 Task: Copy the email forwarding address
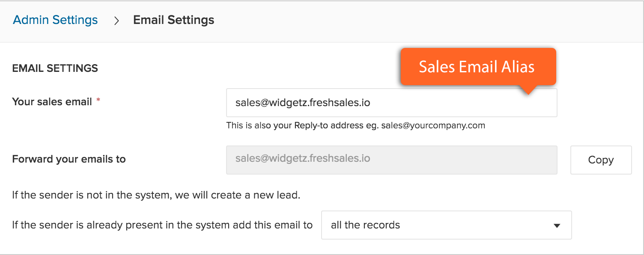(x=600, y=160)
